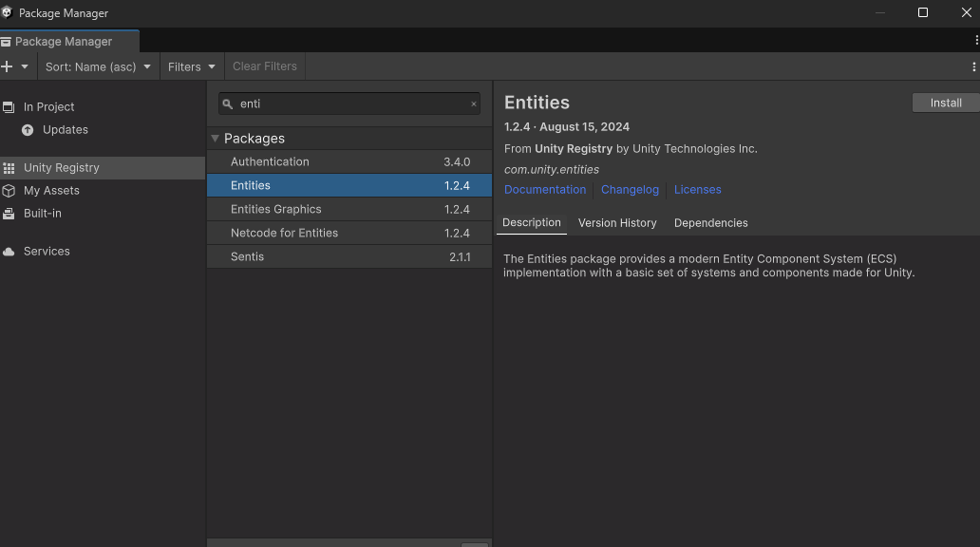The image size is (980, 547).
Task: Switch to the Version History tab
Action: pyautogui.click(x=617, y=223)
